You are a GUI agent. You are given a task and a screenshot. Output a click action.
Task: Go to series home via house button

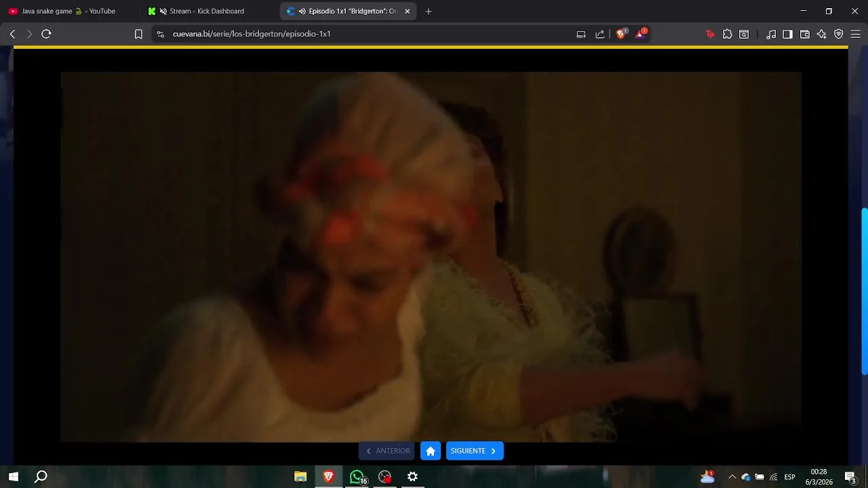tap(431, 451)
